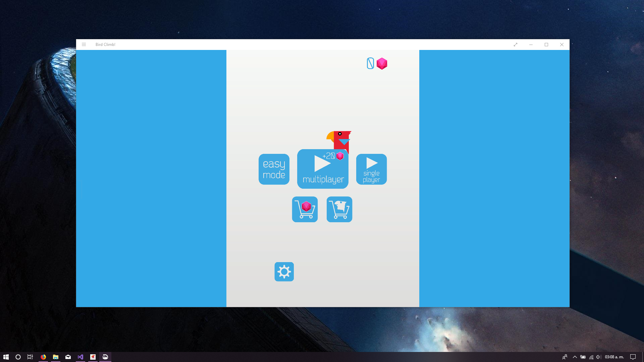Click the volume speaker icon
This screenshot has width=644, height=362.
click(599, 357)
